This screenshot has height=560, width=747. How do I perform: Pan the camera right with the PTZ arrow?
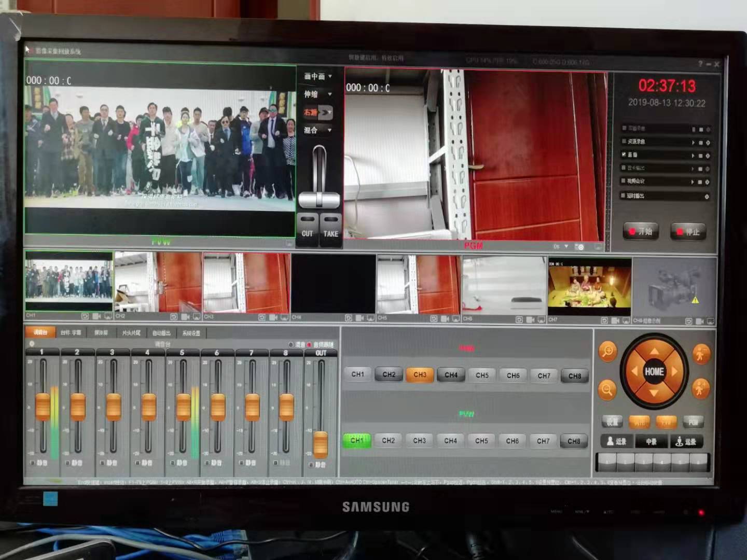pos(674,372)
